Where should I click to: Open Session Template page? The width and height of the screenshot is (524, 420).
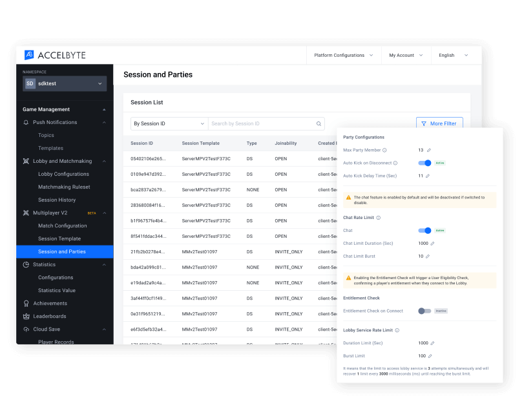pyautogui.click(x=59, y=239)
